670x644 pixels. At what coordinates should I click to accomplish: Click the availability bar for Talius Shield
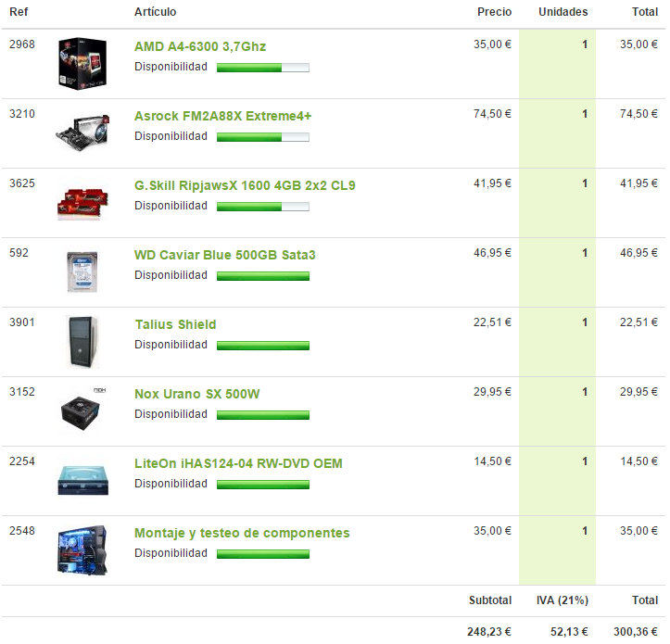pyautogui.click(x=263, y=346)
